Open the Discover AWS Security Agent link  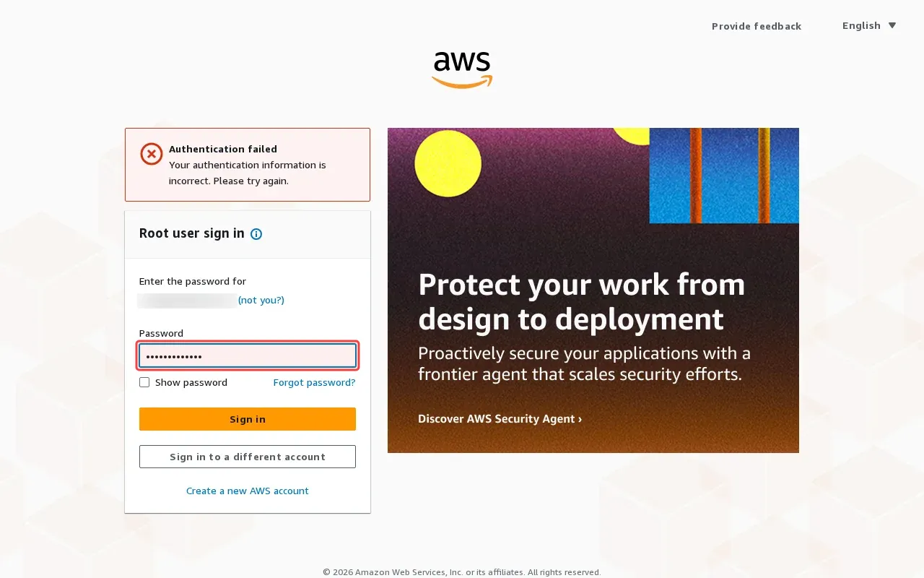click(500, 418)
